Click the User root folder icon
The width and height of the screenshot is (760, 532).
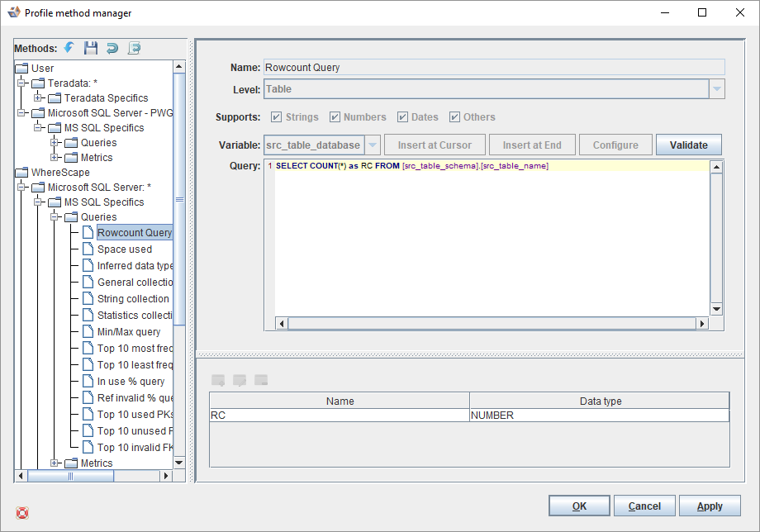pos(21,68)
